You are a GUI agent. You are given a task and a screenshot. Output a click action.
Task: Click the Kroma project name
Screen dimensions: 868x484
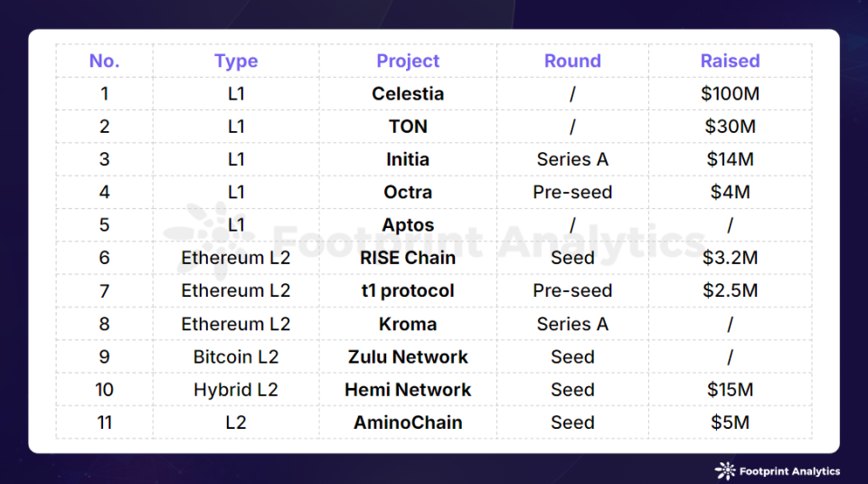tap(408, 324)
